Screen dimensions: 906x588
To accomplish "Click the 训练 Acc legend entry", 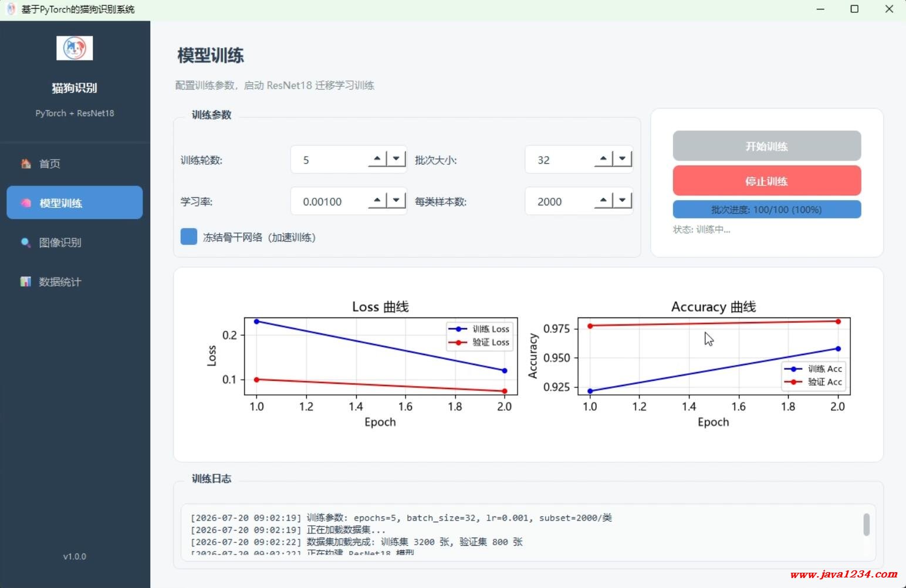I will coord(814,369).
